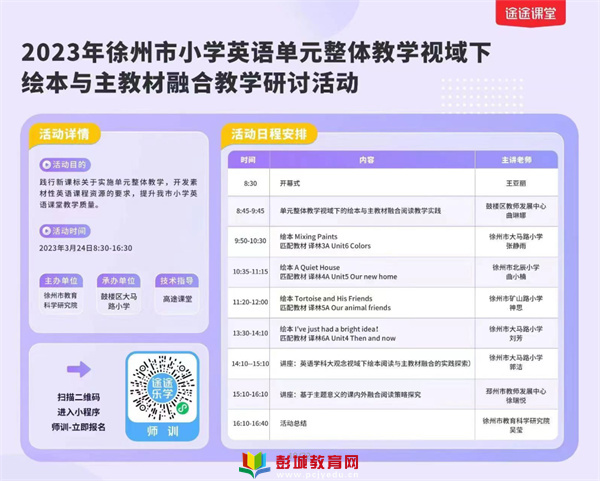Image resolution: width=600 pixels, height=481 pixels.
Task: Click the 扫描二维码 text
Action: pyautogui.click(x=79, y=397)
